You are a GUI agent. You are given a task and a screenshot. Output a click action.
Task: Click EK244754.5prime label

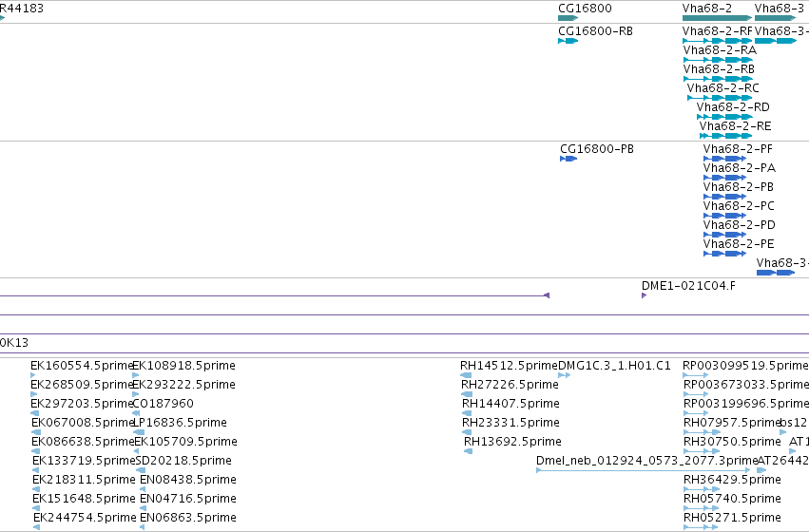(85, 518)
